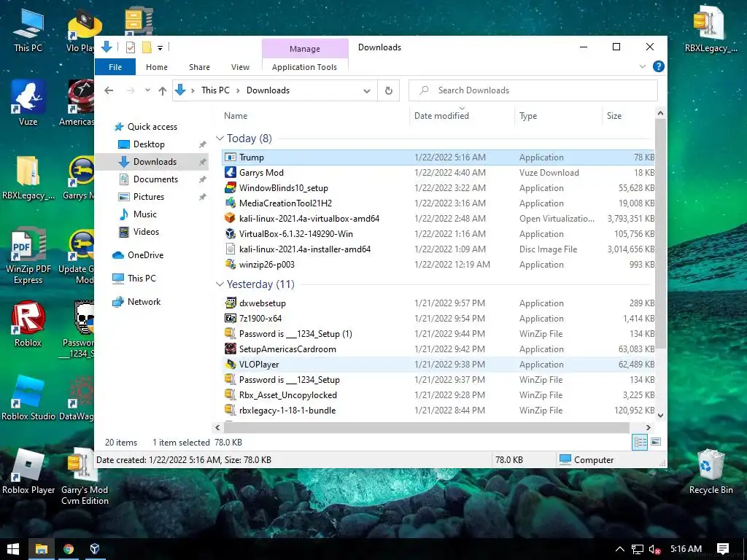Switch to Details view layout
Image resolution: width=747 pixels, height=560 pixels.
[x=640, y=443]
